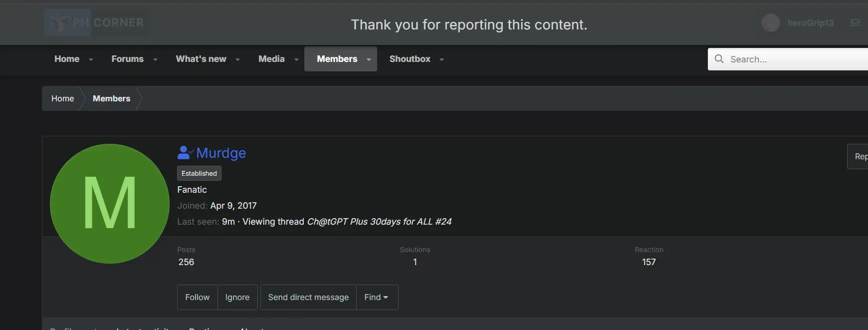868x330 pixels.
Task: Click the Murdge username link
Action: (x=221, y=153)
